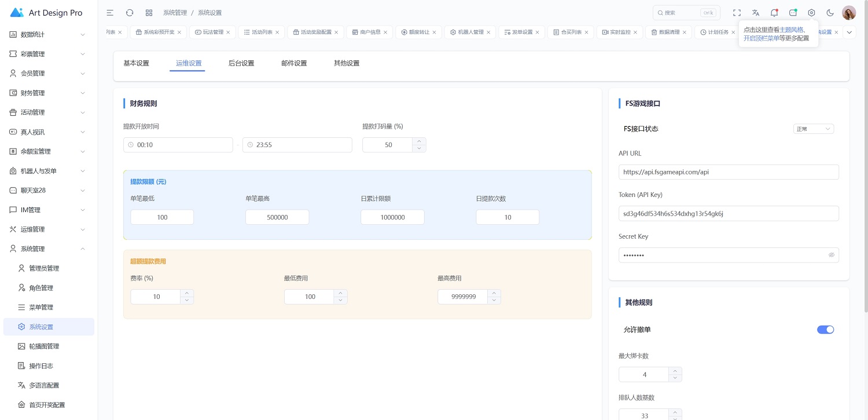Viewport: 868px width, 420px height.
Task: Reveal the Secret Key with the eye icon
Action: (831, 255)
